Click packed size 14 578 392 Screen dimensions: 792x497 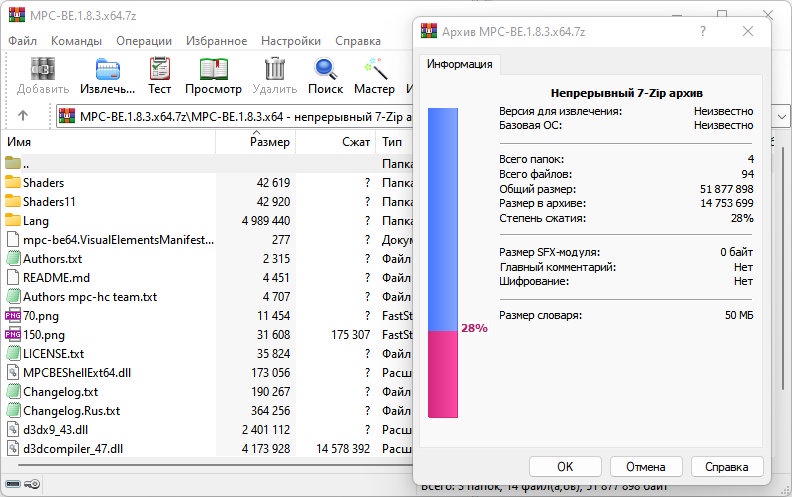pyautogui.click(x=343, y=449)
